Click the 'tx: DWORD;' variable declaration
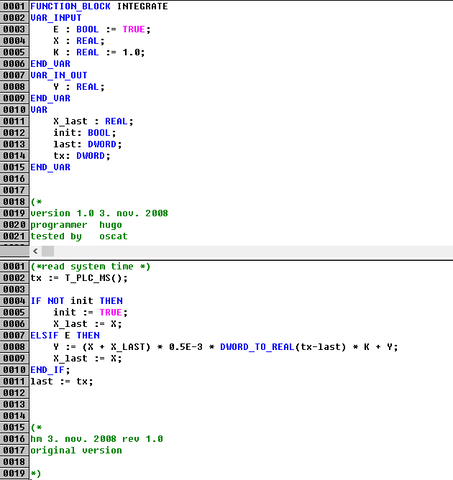Image resolution: width=453 pixels, height=480 pixels. [x=82, y=156]
